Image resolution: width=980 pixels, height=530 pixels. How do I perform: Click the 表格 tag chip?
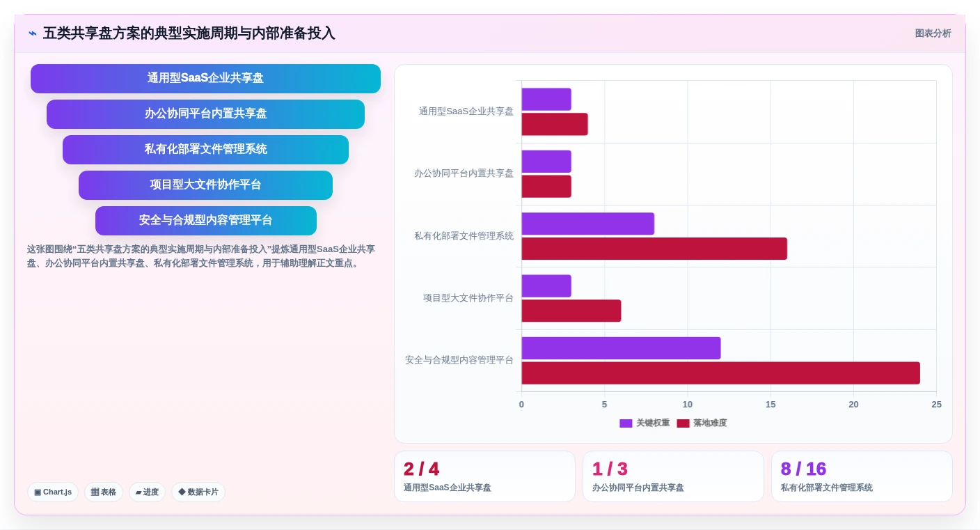[104, 492]
